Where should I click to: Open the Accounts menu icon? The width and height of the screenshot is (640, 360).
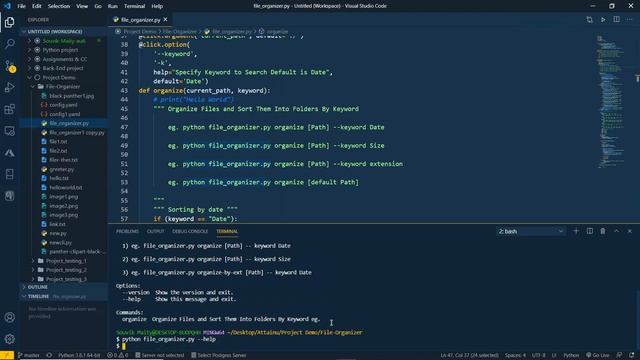[x=9, y=317]
